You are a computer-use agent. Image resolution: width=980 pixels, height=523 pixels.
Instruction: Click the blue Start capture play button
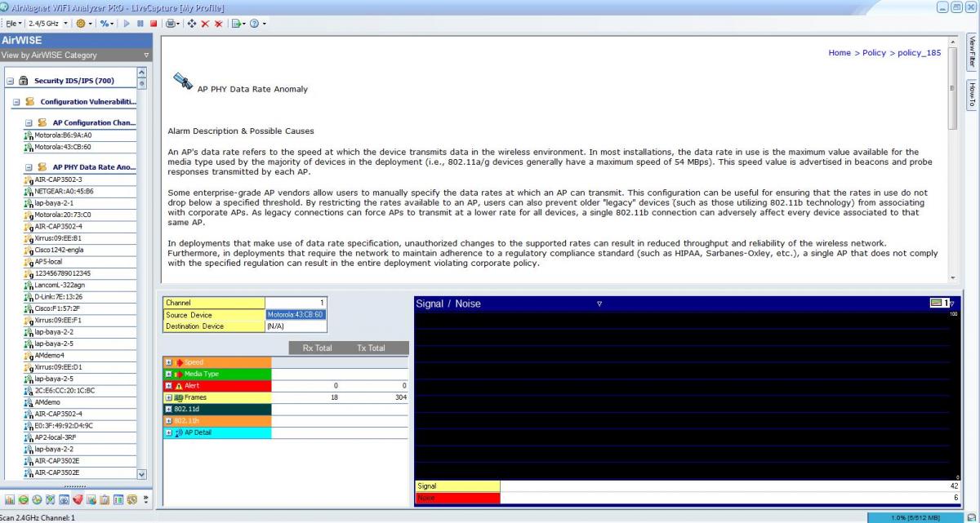click(127, 24)
